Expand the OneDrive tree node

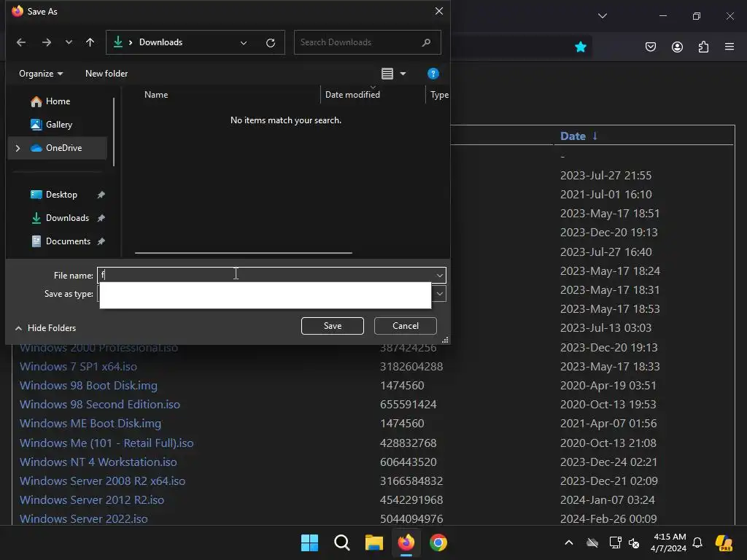18,148
